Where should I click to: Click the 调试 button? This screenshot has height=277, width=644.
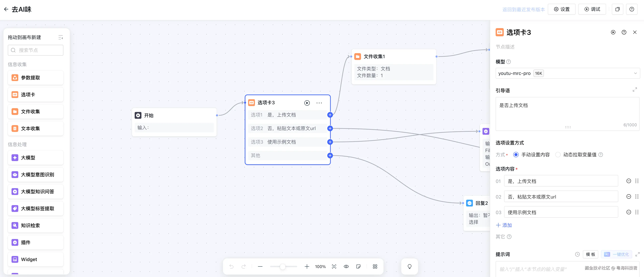coord(592,9)
